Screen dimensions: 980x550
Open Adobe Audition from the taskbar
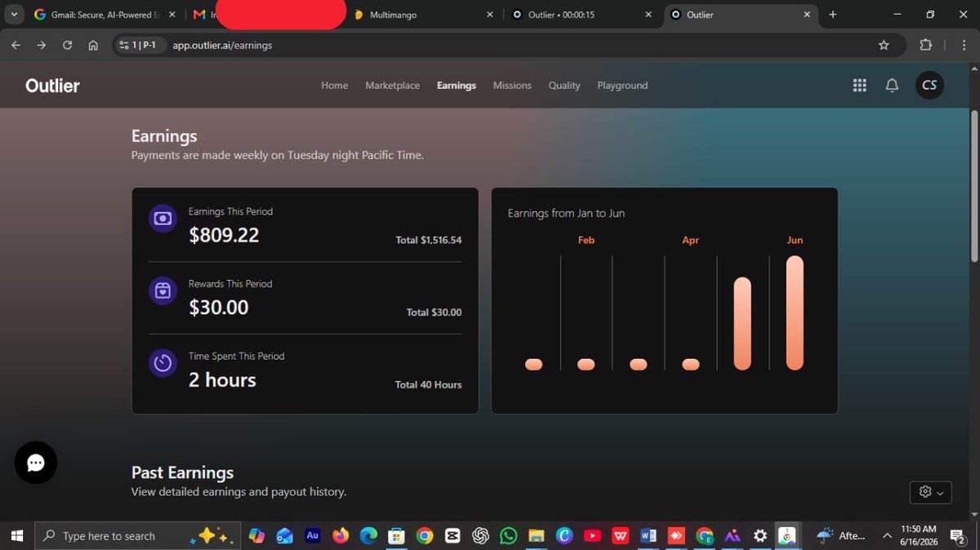click(312, 535)
